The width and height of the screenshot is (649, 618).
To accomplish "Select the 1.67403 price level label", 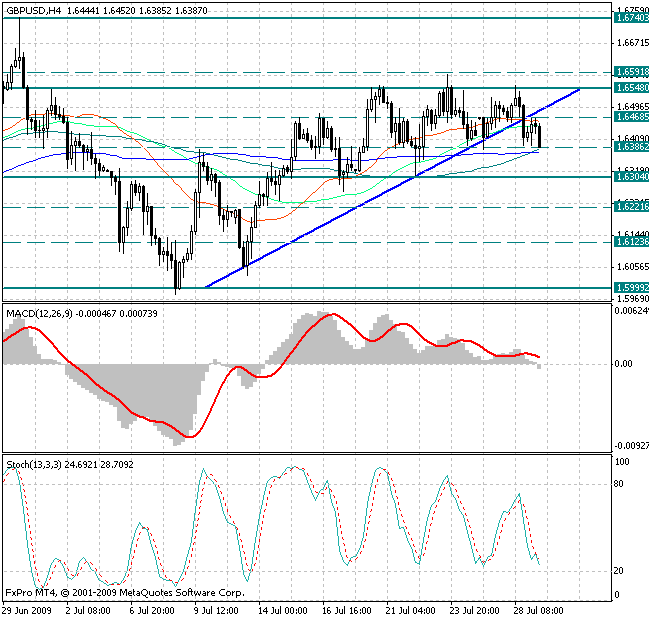I will [x=631, y=18].
